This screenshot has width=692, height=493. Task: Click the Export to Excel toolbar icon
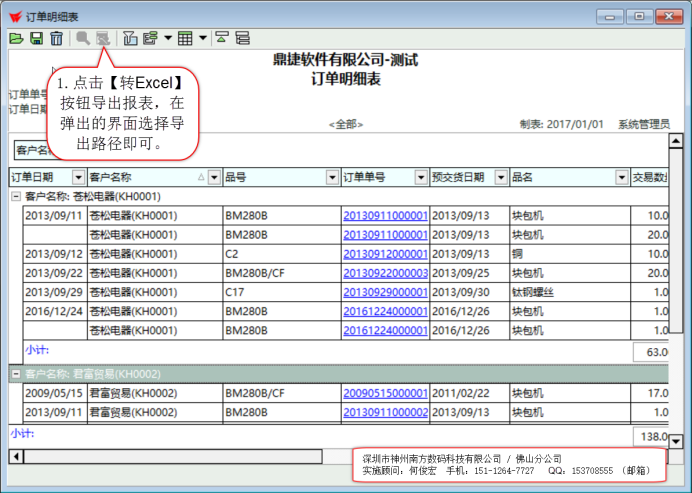tap(103, 38)
